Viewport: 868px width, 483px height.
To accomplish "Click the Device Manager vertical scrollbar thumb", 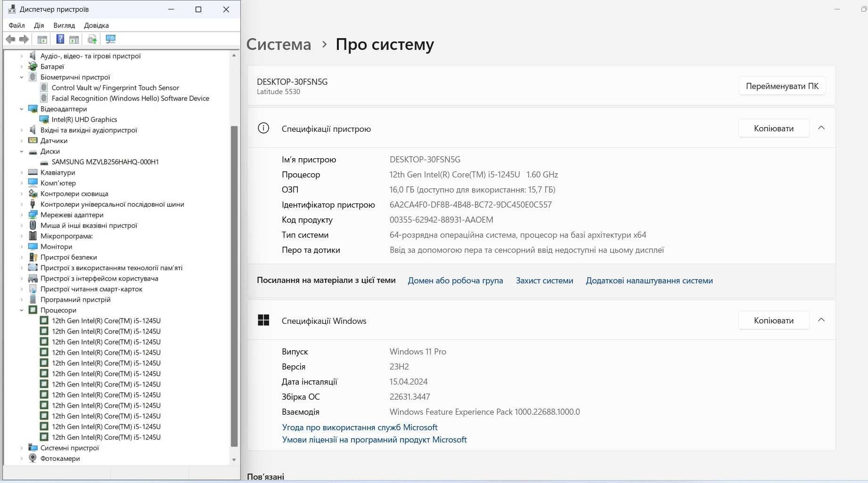I will 234,286.
